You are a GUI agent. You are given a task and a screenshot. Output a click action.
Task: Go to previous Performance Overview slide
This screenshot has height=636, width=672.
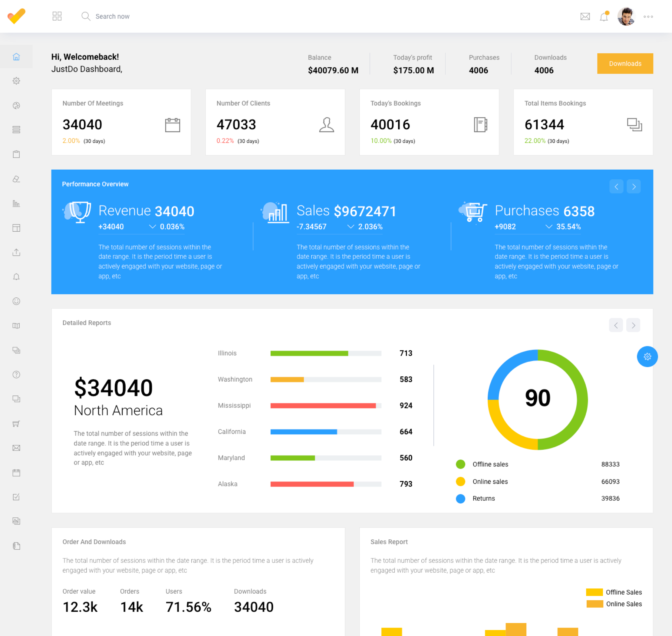pos(616,187)
